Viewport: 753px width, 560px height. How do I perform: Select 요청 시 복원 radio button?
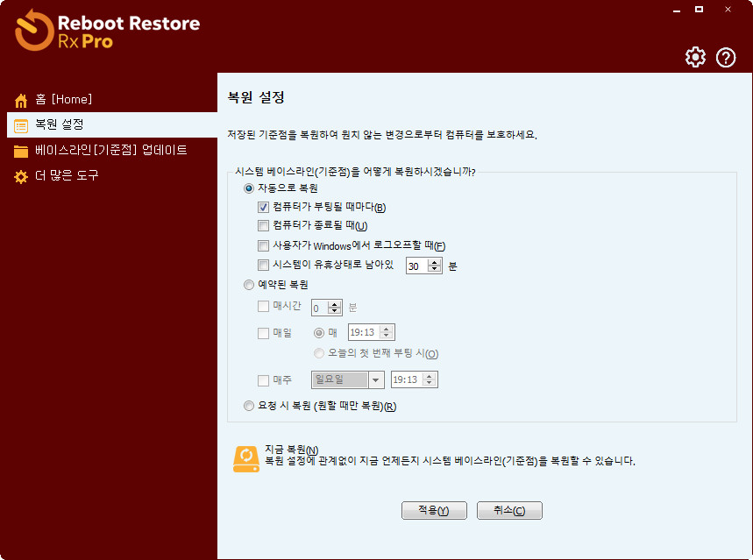(x=249, y=407)
